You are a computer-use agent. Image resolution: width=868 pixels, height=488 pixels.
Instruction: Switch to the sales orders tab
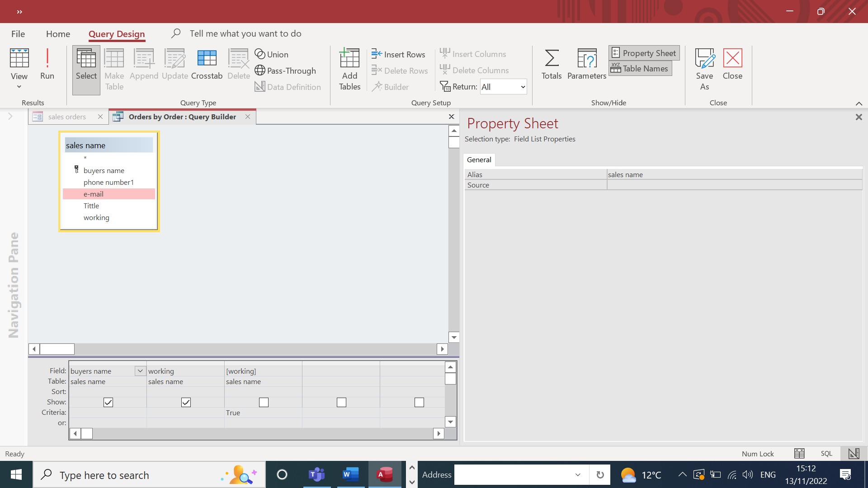[67, 117]
